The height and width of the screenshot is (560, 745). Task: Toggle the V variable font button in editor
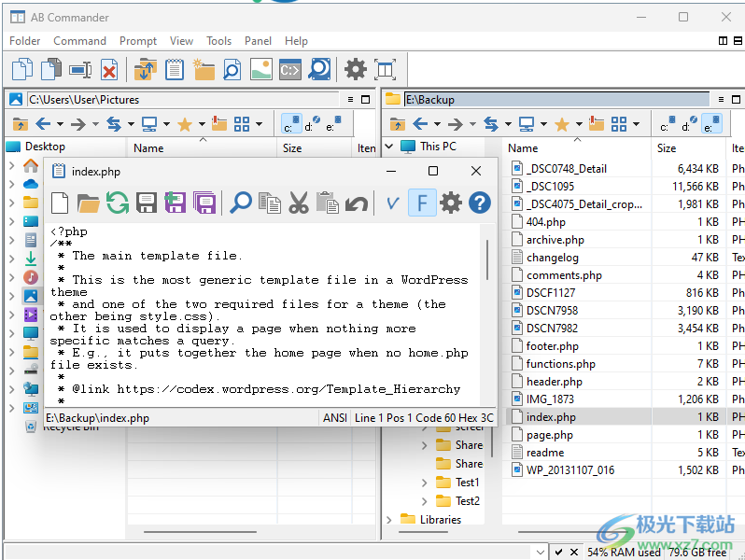pos(392,203)
